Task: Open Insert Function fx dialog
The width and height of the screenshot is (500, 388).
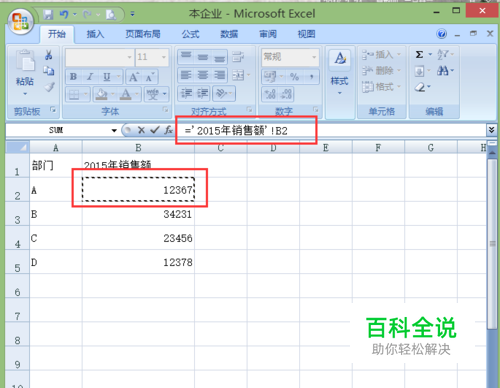Action: 169,130
